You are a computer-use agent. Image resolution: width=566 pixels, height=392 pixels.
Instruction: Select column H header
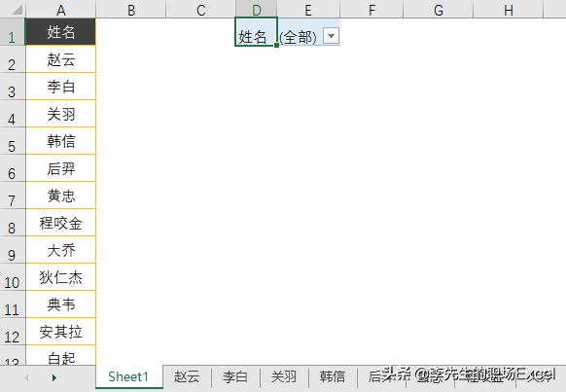tap(509, 9)
